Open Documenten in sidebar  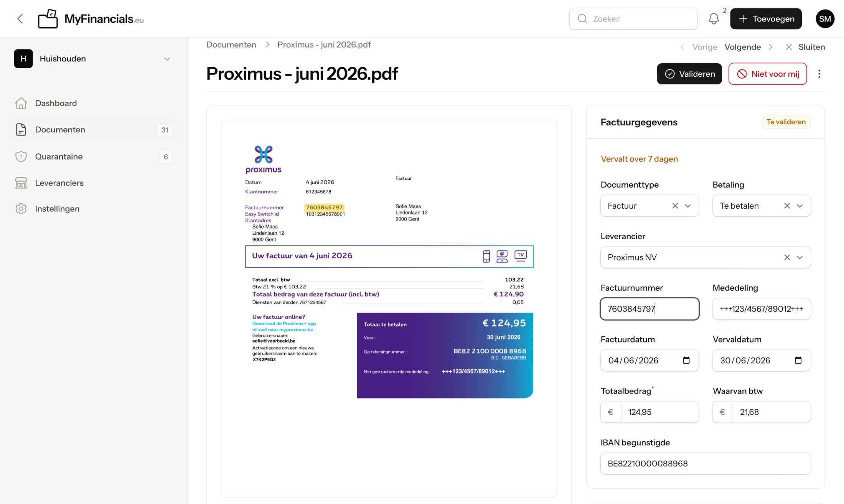pyautogui.click(x=94, y=130)
